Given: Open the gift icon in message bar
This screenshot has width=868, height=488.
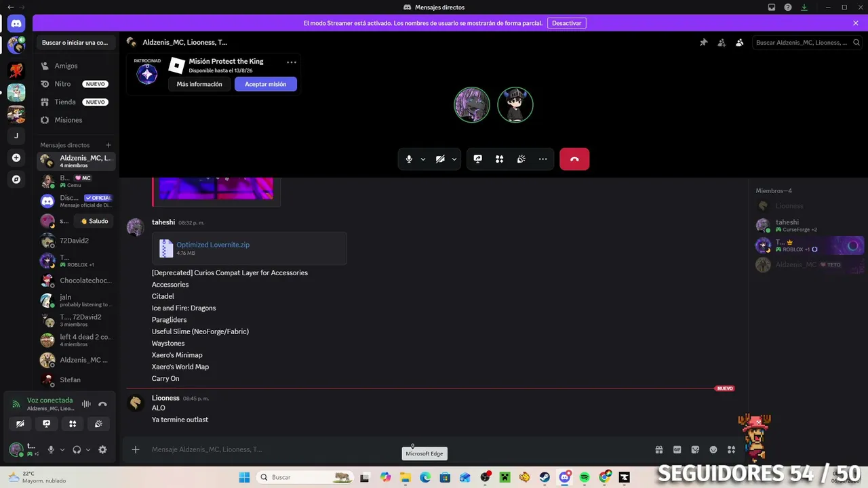Looking at the screenshot, I should pos(658,449).
